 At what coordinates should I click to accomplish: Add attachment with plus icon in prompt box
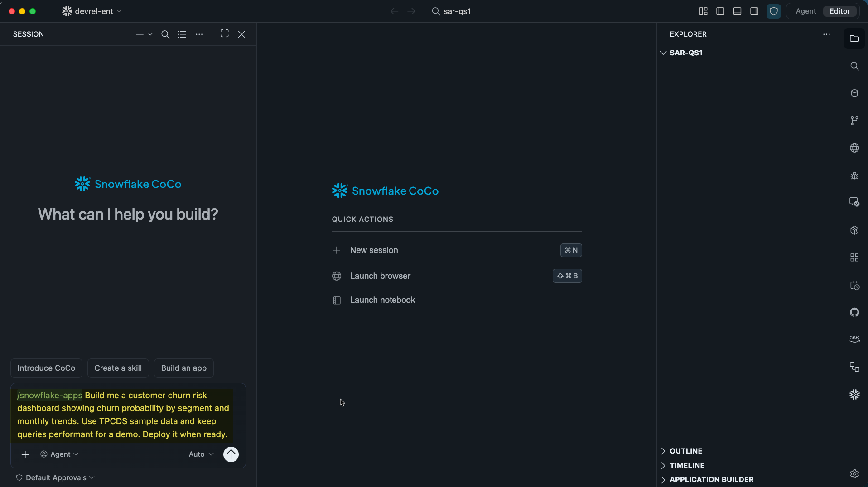pyautogui.click(x=25, y=454)
